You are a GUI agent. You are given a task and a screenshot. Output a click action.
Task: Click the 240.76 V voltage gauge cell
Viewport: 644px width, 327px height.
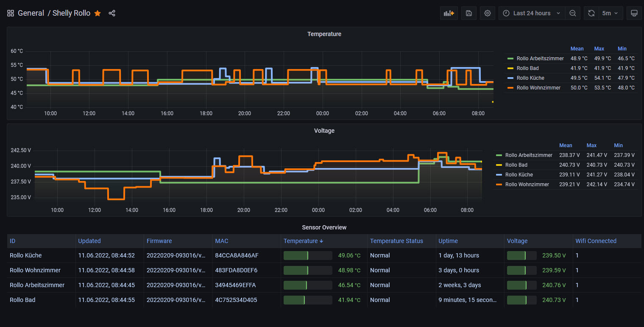click(538, 285)
